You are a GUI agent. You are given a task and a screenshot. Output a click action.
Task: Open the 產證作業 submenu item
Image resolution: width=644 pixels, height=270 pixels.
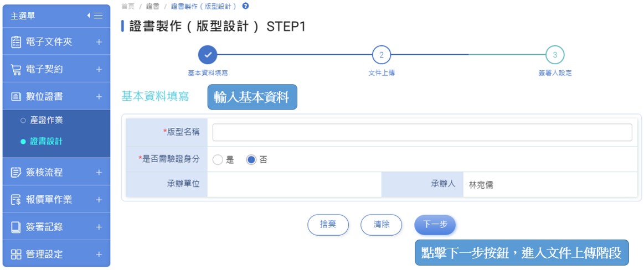click(x=47, y=121)
